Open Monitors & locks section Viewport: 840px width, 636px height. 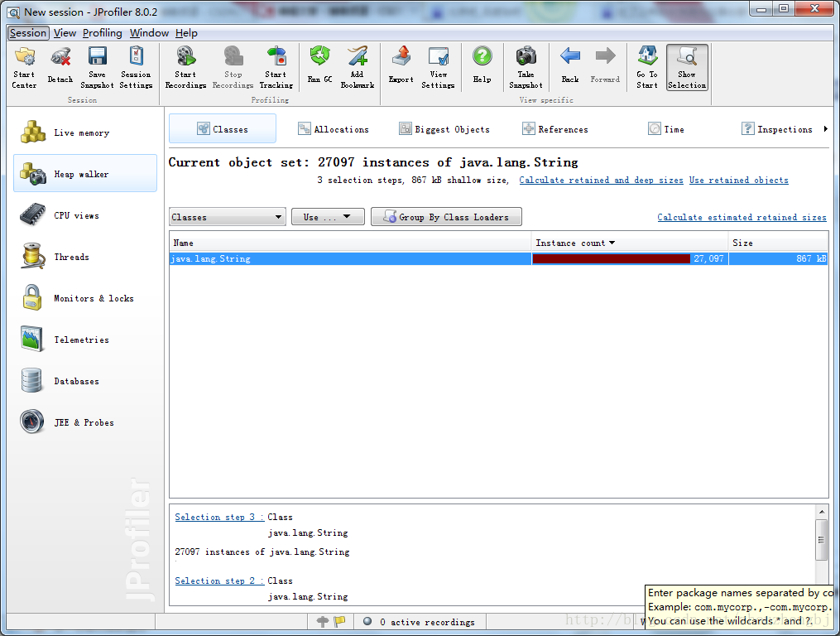pos(85,297)
